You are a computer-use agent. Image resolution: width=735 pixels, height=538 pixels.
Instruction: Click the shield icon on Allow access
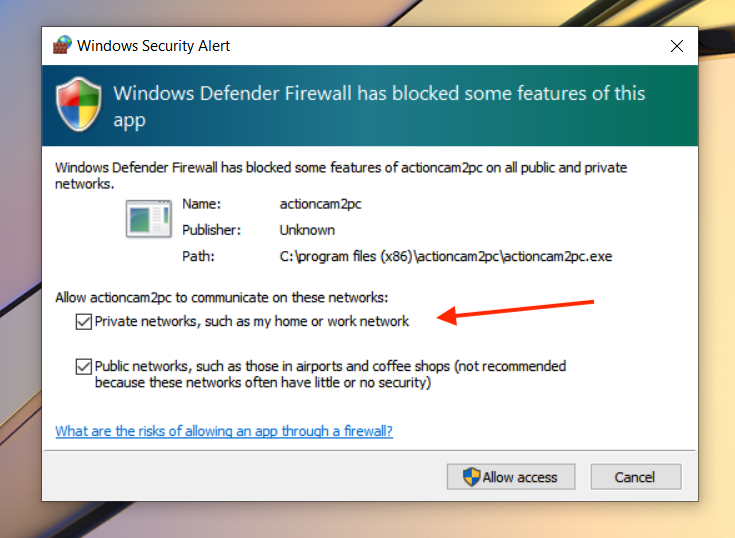pyautogui.click(x=472, y=477)
